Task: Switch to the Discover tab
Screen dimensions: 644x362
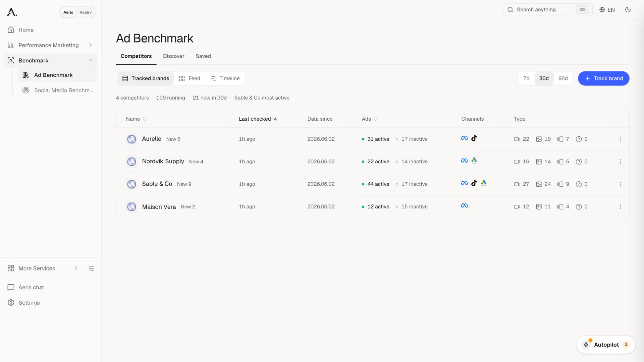Action: pos(173,56)
